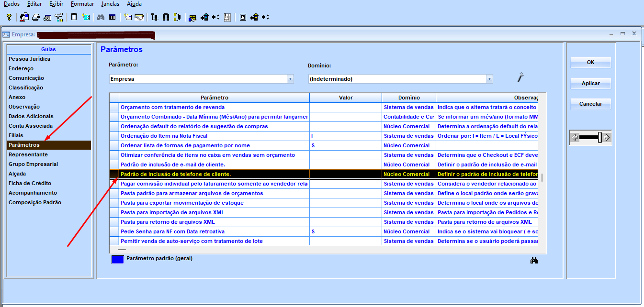The image size is (644, 307).
Task: Click the yellow help question mark icon
Action: pyautogui.click(x=9, y=17)
